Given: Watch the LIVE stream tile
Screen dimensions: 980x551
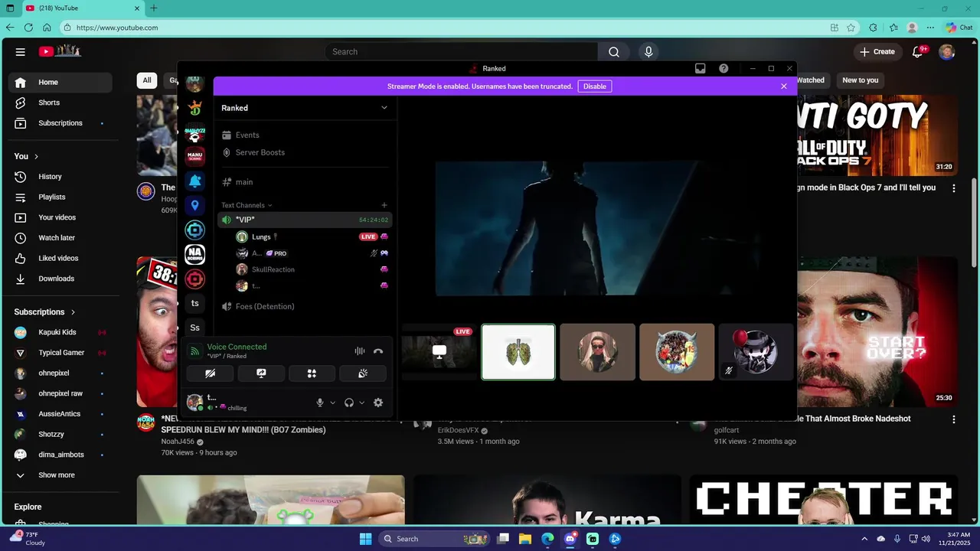Looking at the screenshot, I should tap(439, 352).
